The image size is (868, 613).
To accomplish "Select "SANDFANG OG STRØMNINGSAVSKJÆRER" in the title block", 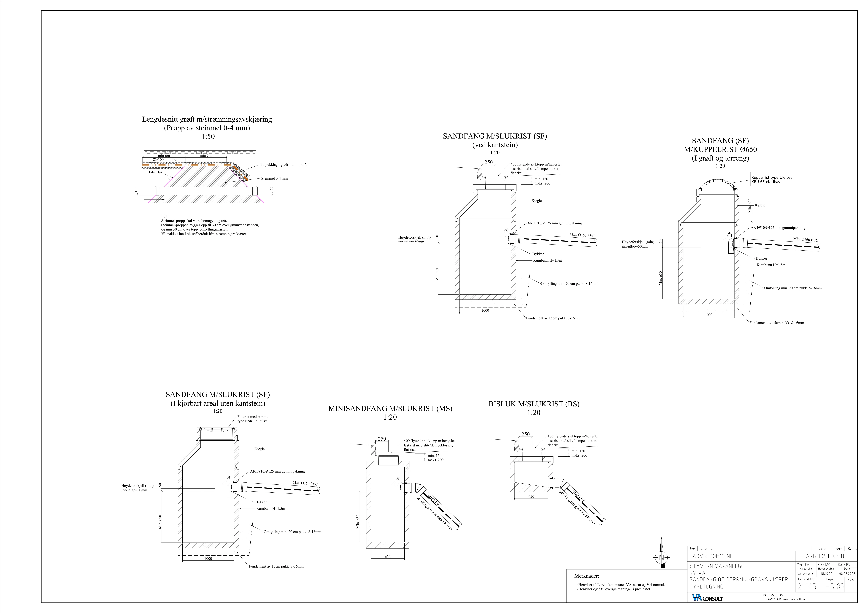I will 739,579.
